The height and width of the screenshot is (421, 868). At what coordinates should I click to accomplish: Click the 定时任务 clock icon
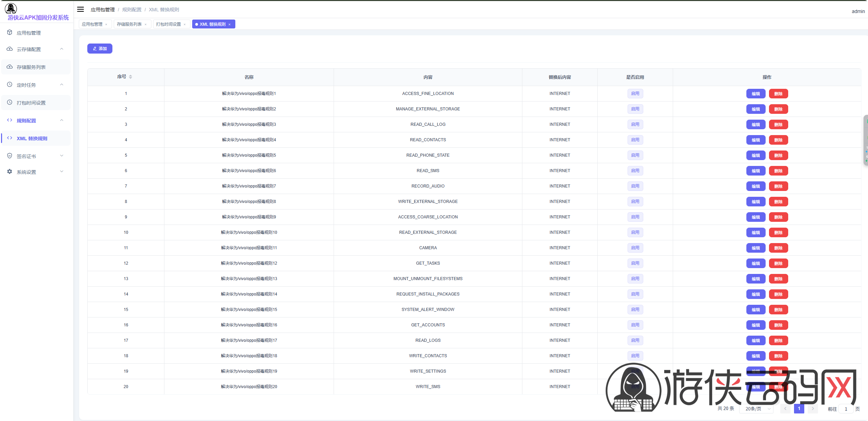10,85
